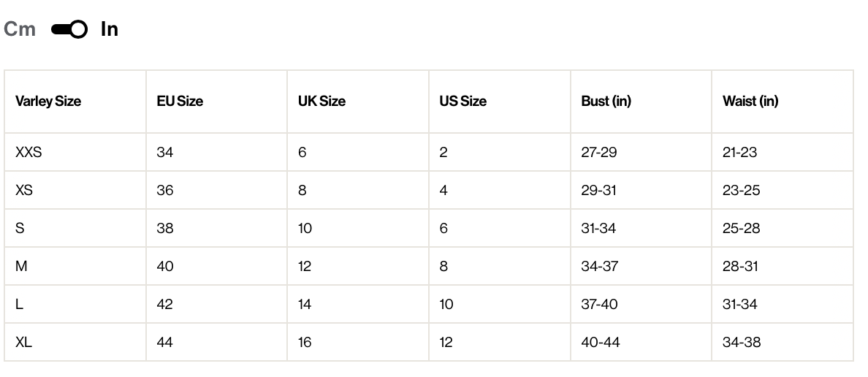Select the XL size row label
Viewport: 868px width, 377px height.
pyautogui.click(x=24, y=342)
